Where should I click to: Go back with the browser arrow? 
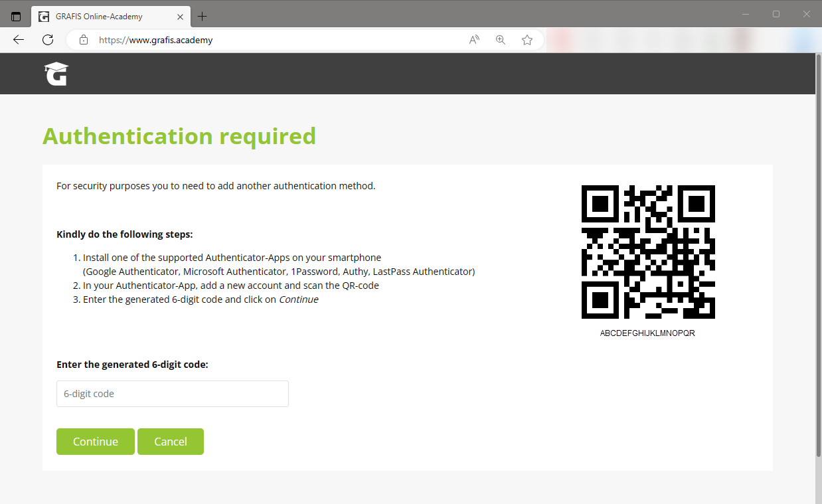point(19,40)
